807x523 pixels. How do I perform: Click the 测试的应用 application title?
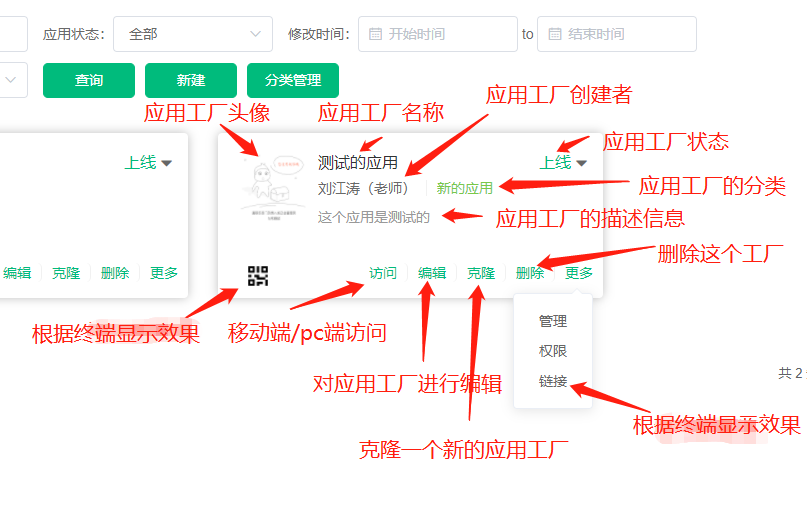(358, 163)
